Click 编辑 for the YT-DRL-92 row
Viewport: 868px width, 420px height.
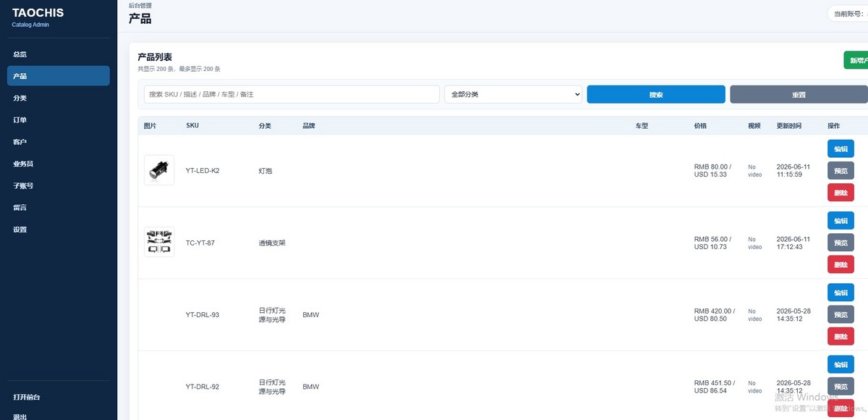click(x=841, y=364)
